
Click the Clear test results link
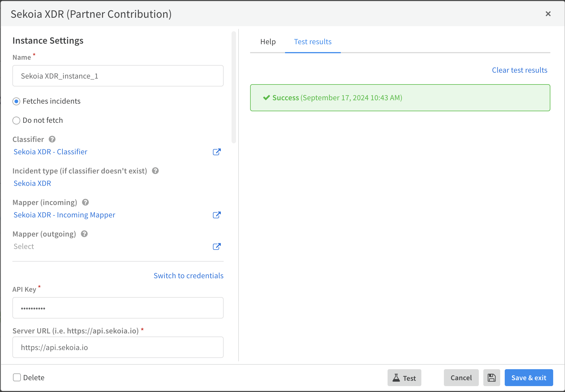(x=519, y=70)
